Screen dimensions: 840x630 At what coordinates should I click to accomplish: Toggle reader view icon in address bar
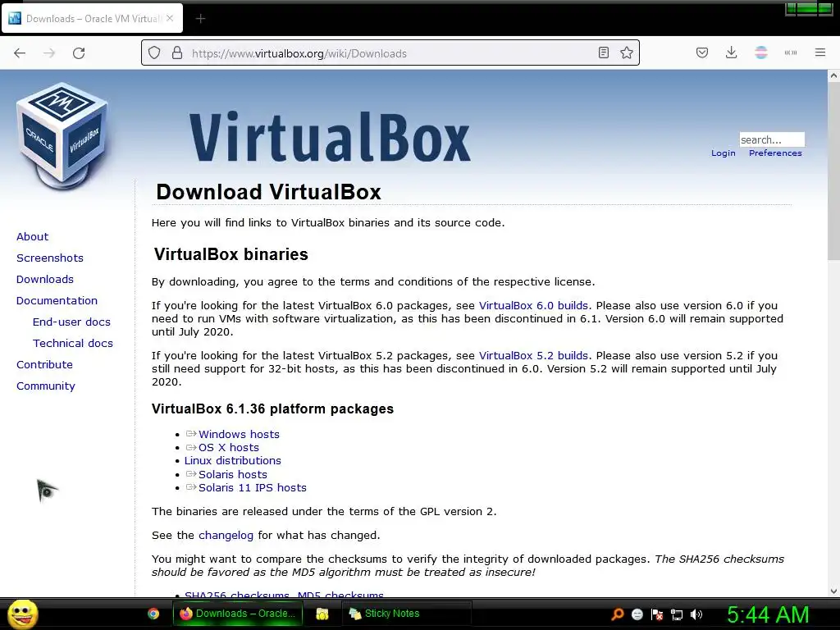click(604, 52)
